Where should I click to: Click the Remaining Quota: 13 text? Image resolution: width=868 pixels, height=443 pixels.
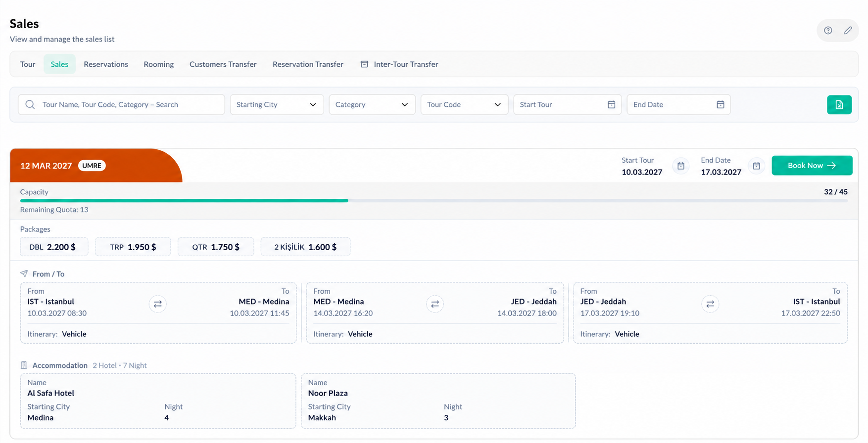point(54,210)
